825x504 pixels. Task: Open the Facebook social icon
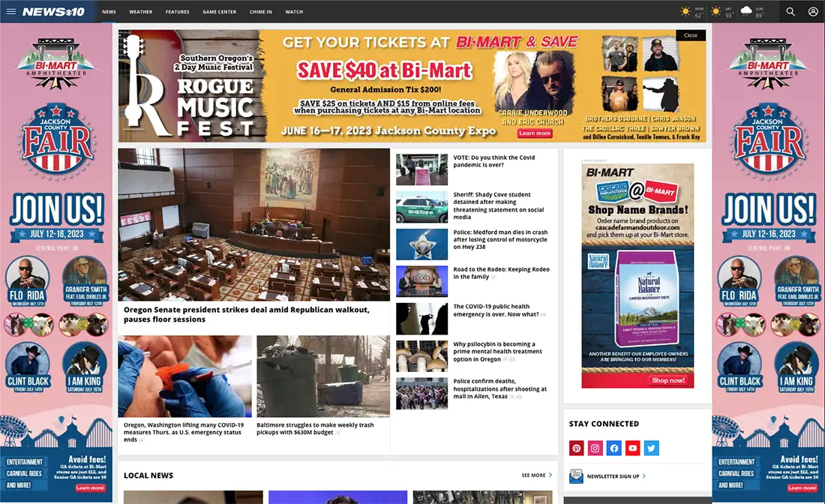tap(614, 448)
